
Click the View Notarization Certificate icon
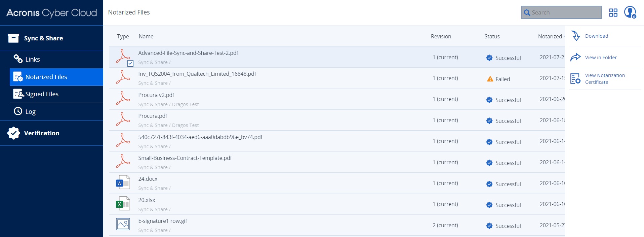tap(575, 79)
